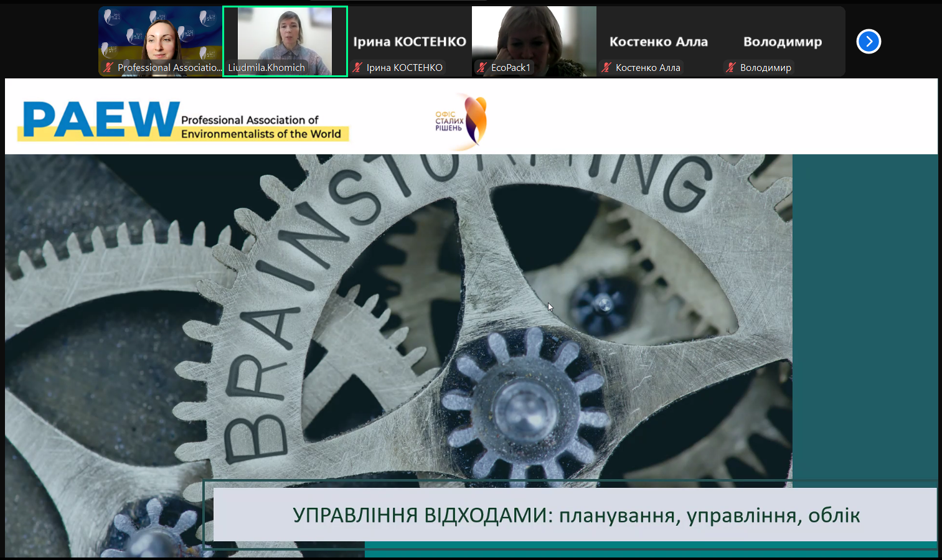
Task: Click the large Ірина КОСТЕНКО name tile
Action: (409, 42)
